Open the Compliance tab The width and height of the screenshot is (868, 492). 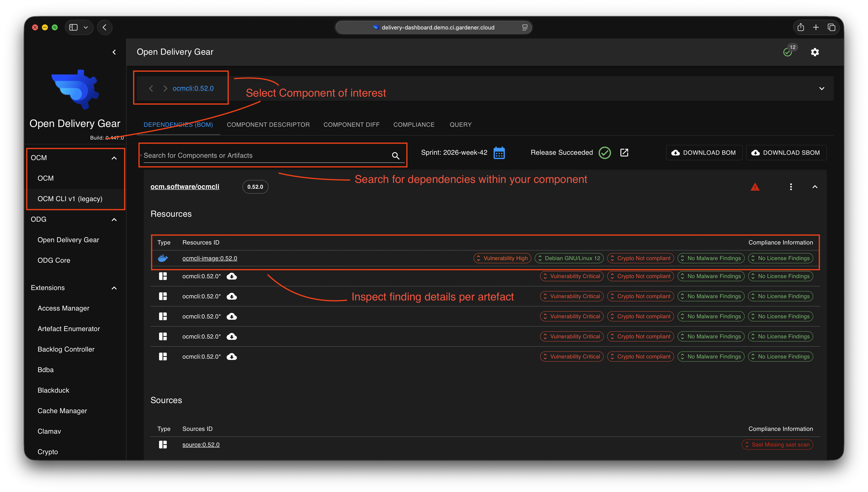click(414, 125)
